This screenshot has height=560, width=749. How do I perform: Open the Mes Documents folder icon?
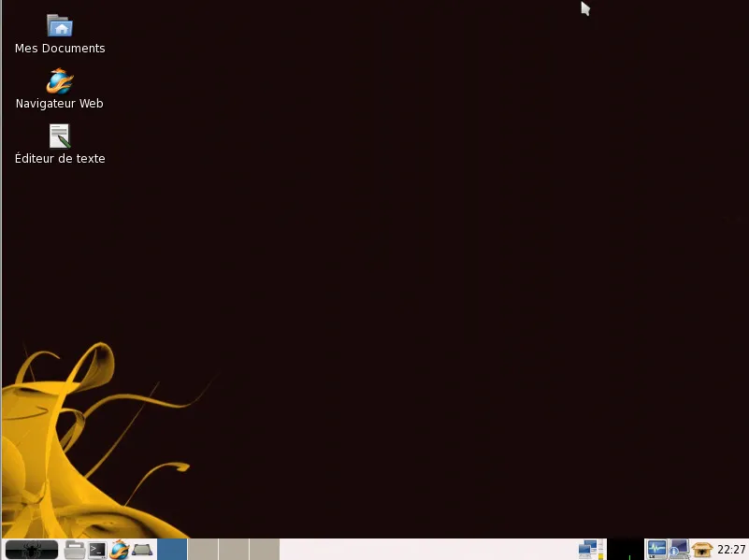60,25
